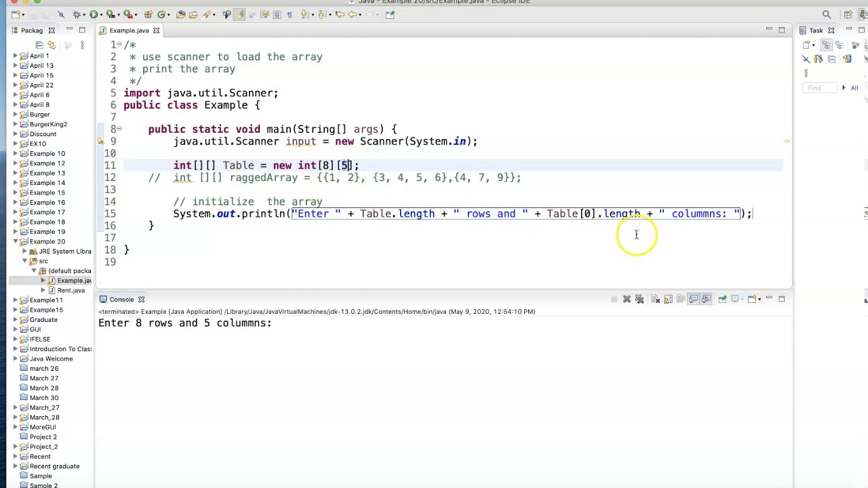Click the Scheduled presentation icon in Task List

(x=840, y=45)
